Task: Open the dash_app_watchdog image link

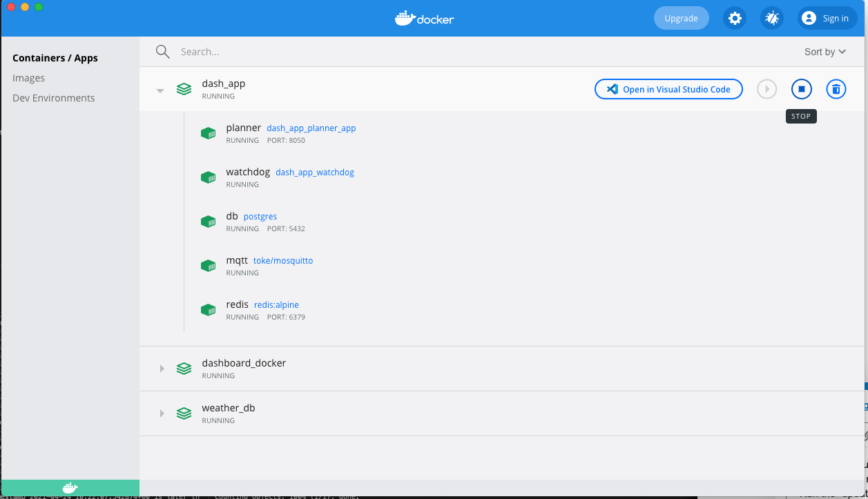Action: click(315, 173)
